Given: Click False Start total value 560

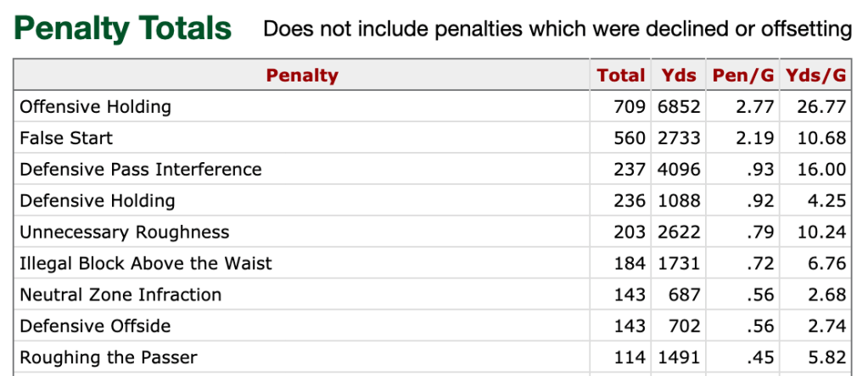Looking at the screenshot, I should coord(630,137).
